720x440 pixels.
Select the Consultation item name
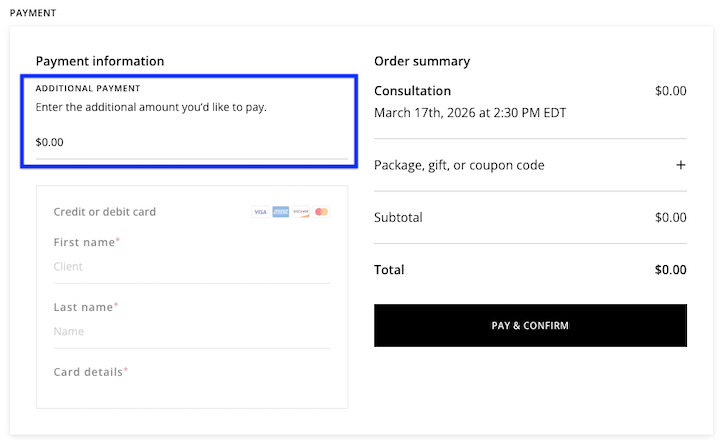pyautogui.click(x=412, y=91)
